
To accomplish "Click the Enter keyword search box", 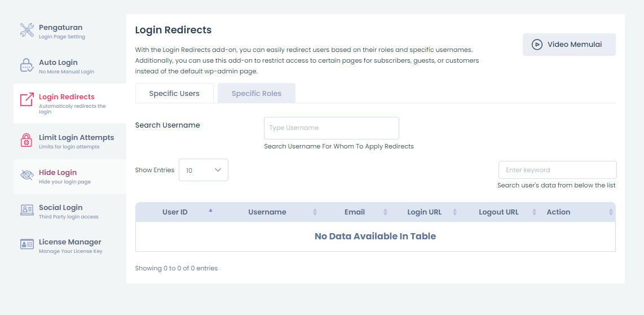I will [557, 170].
